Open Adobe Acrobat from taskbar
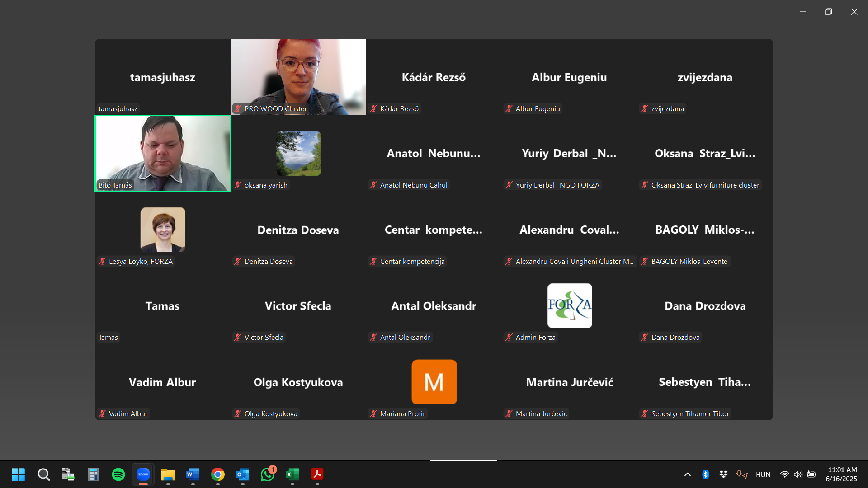868x488 pixels. point(317,474)
